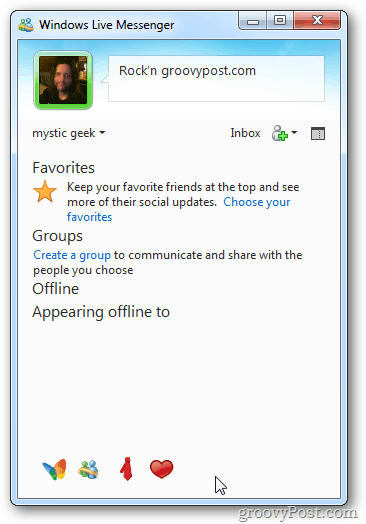Click the Windows Live Messenger title bar icon
Screen dimensions: 366x524
pos(26,25)
